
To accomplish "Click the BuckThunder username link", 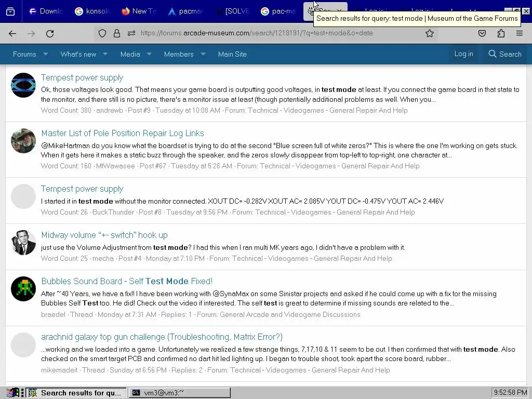I will tap(113, 212).
